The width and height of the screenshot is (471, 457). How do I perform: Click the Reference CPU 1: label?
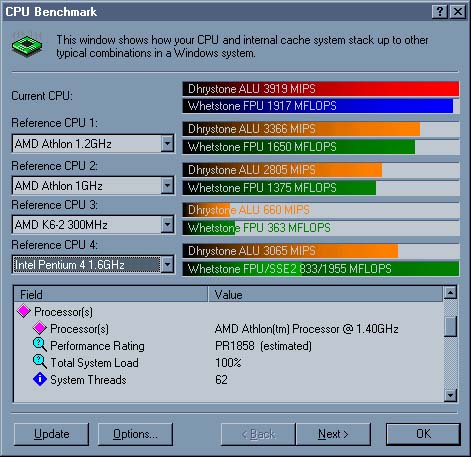pos(55,123)
